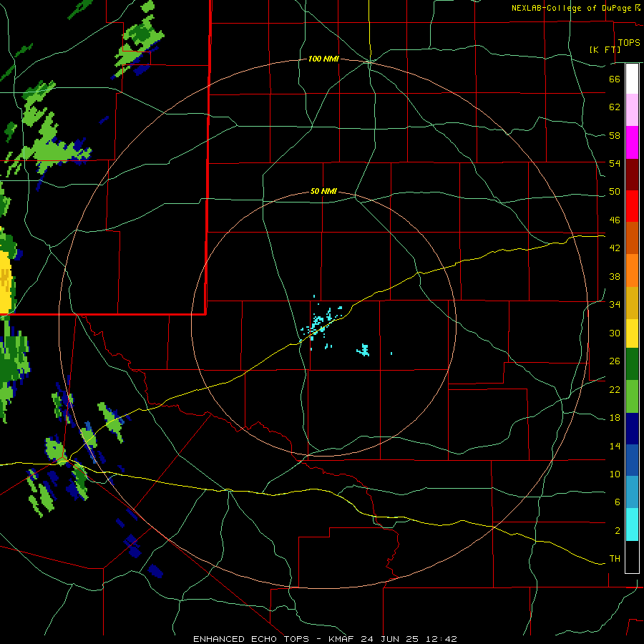Click the 14 legend value
The height and width of the screenshot is (644, 644).
tap(615, 446)
